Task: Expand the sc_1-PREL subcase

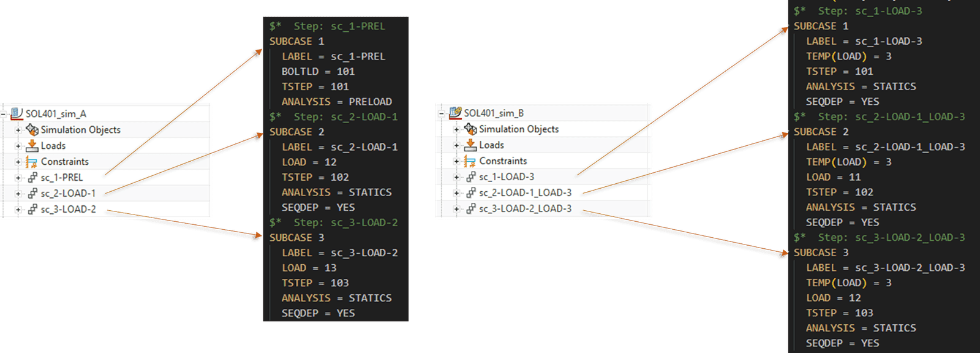Action: click(x=18, y=178)
